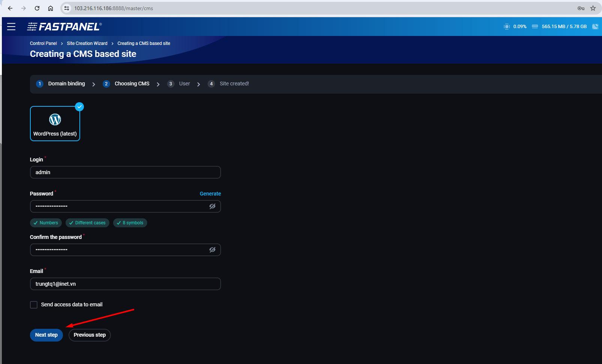Focus the Password input field
The image size is (602, 364).
(125, 206)
